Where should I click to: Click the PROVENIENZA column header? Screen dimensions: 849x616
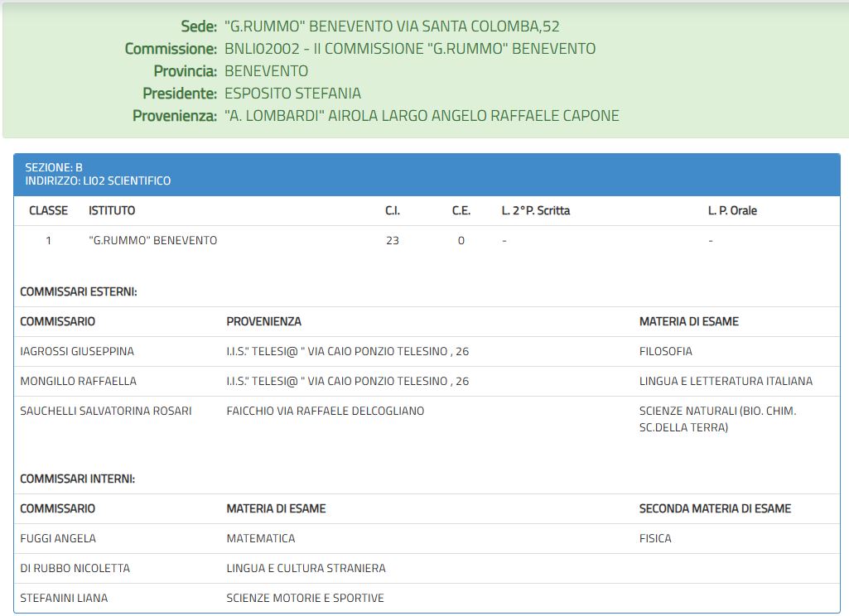point(263,321)
